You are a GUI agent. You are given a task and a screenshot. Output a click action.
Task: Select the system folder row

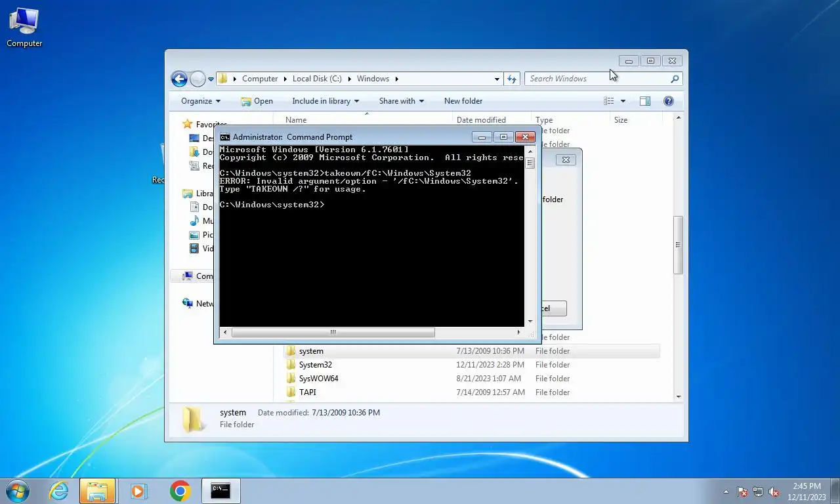coord(472,351)
